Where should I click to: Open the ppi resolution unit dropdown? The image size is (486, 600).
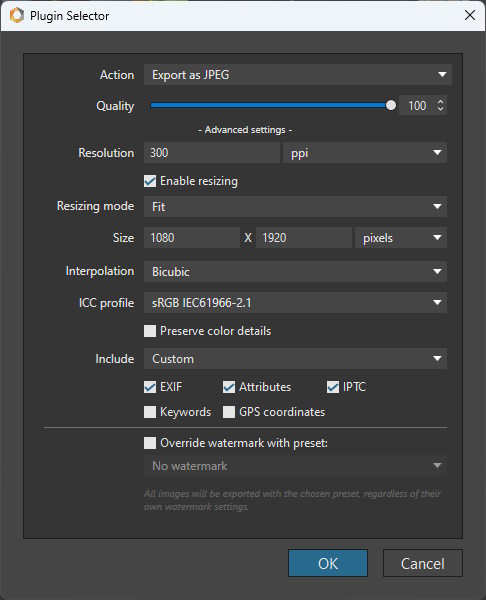[365, 153]
